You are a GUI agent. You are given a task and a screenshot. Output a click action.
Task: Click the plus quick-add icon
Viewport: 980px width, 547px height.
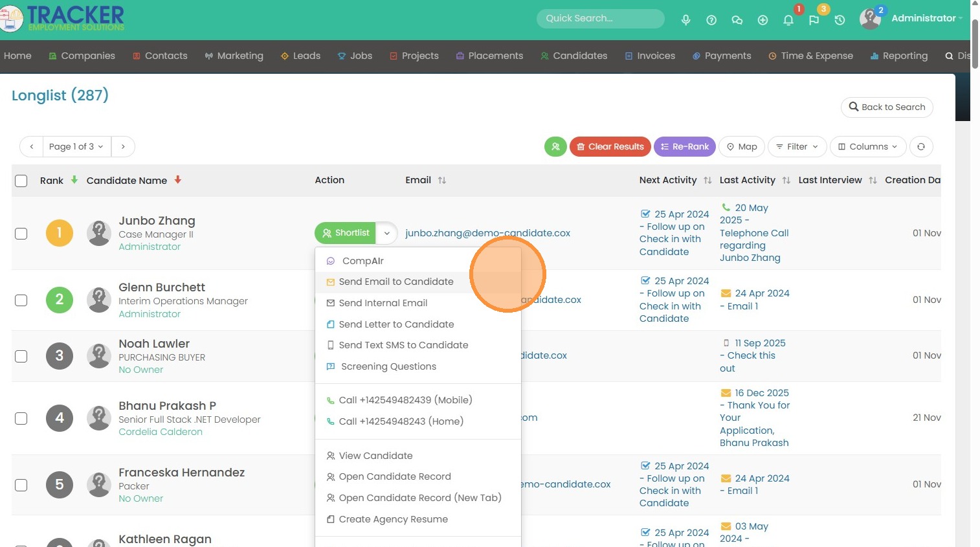click(x=763, y=20)
